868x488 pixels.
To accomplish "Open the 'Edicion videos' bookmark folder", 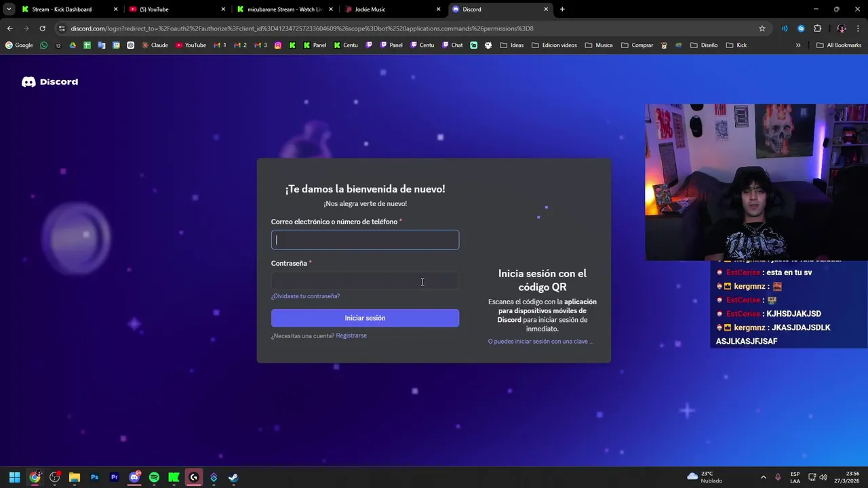I will coord(554,45).
